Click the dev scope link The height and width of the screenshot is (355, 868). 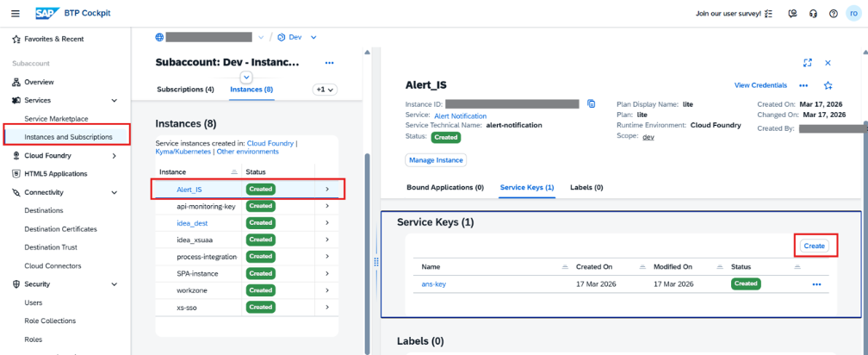(x=648, y=137)
